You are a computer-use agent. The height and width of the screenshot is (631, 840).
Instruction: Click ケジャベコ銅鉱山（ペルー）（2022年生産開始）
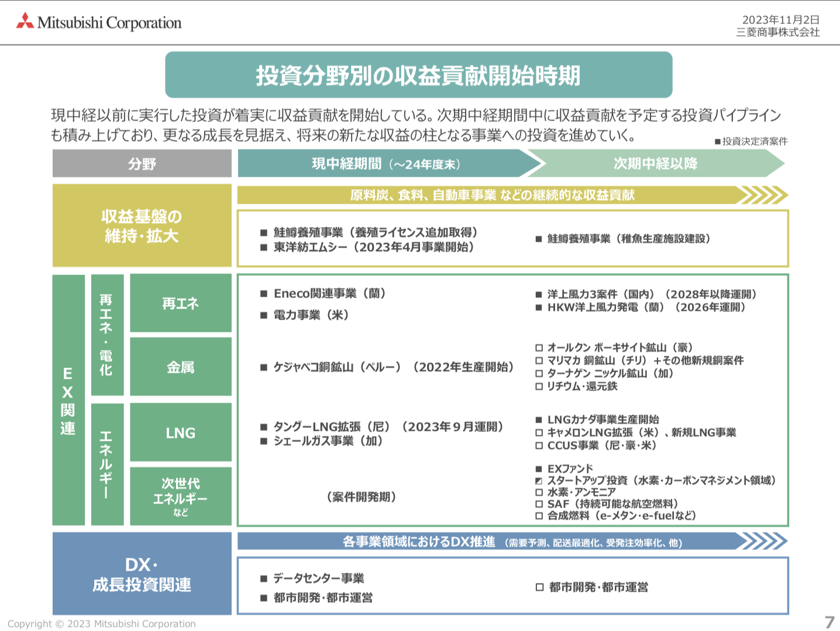tap(394, 367)
